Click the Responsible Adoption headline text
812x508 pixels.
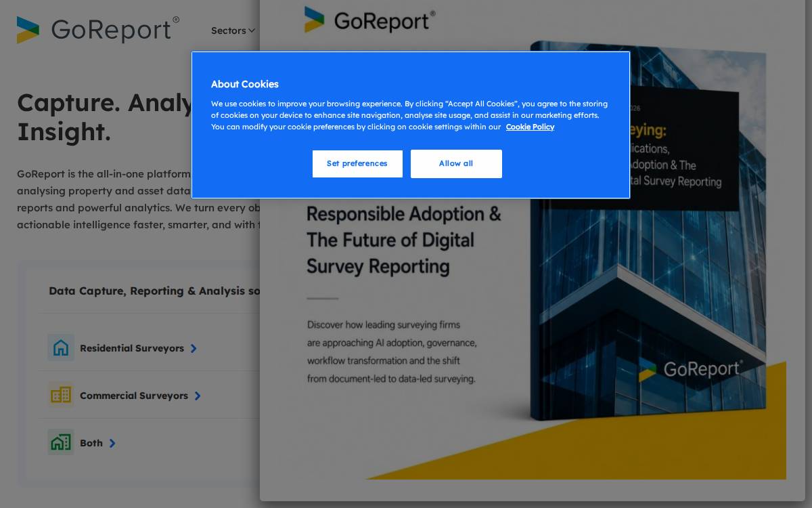tap(404, 240)
